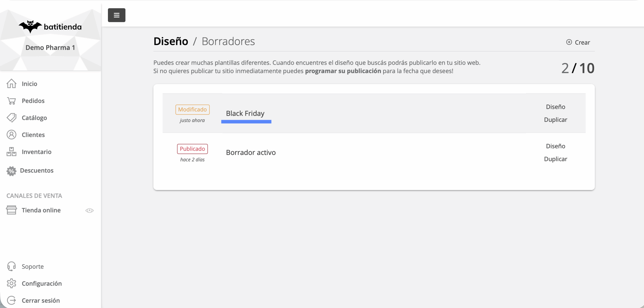The width and height of the screenshot is (644, 308).
Task: Open Diseño for Borrador activo
Action: point(555,146)
